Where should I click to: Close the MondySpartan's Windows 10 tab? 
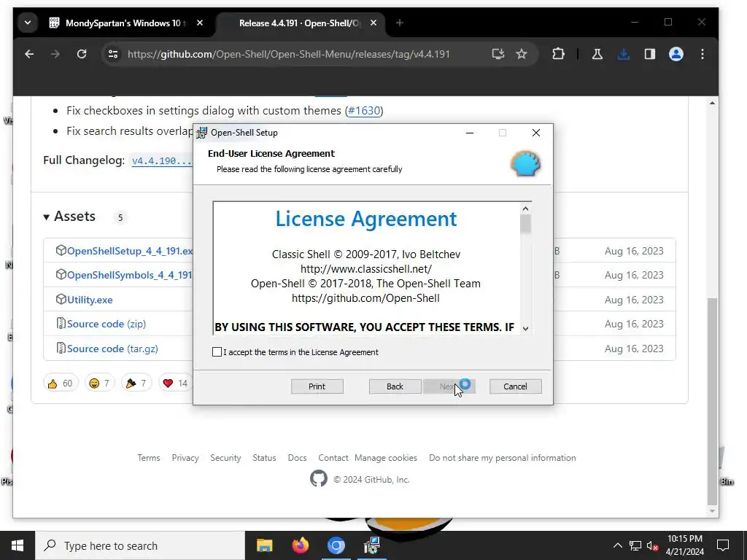200,23
